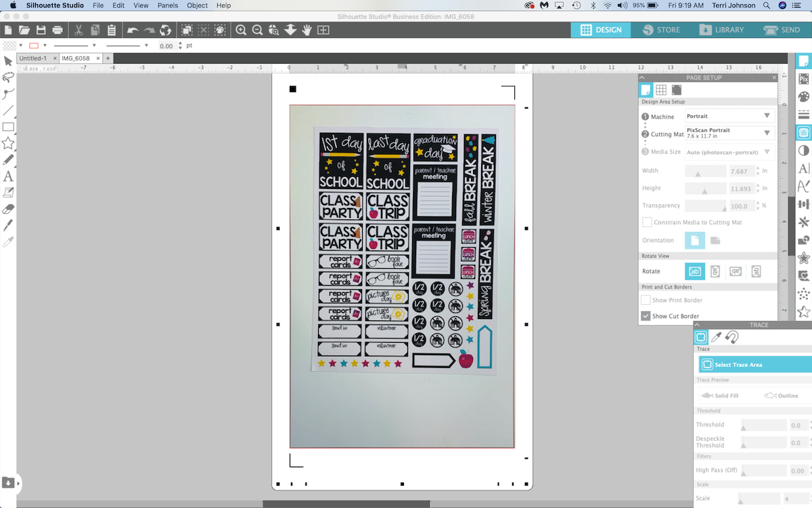812x508 pixels.
Task: Uncheck Show Cut Border
Action: pos(646,316)
